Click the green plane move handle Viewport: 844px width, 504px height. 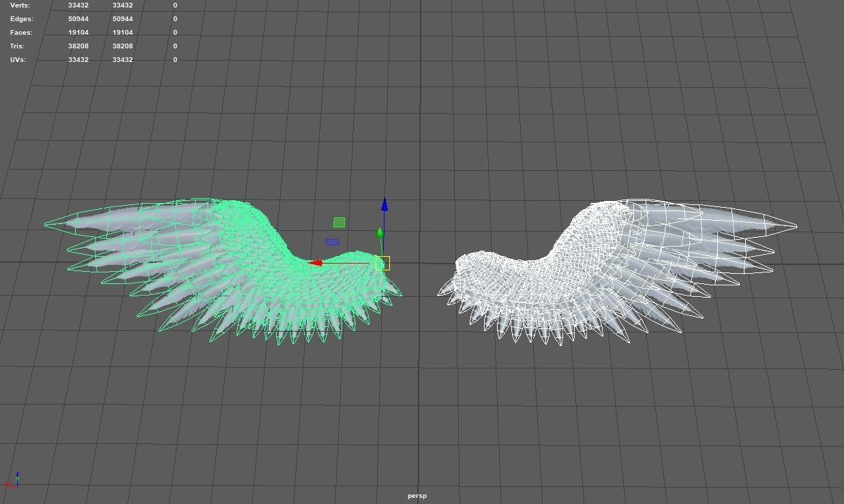point(340,222)
